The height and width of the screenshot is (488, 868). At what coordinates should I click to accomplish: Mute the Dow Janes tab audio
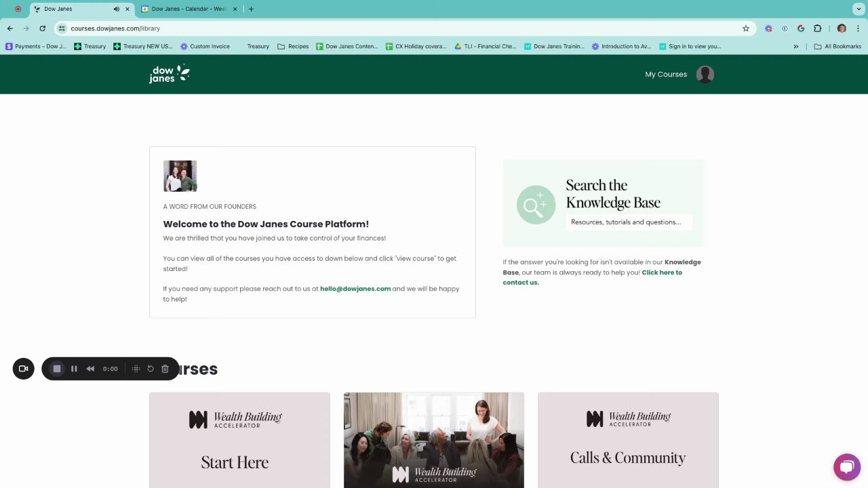click(117, 9)
